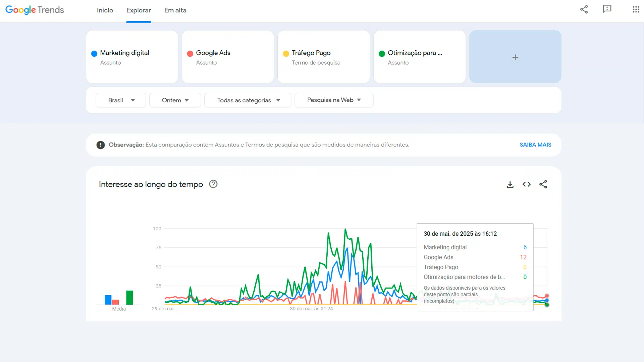The image size is (644, 362).
Task: Click the blue Média bar in average chart
Action: (x=108, y=300)
